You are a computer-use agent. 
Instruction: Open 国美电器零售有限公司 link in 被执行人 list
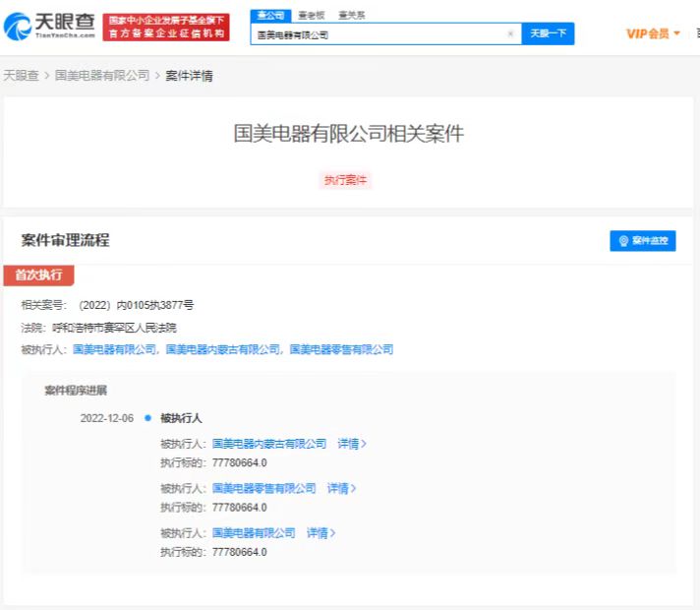(341, 349)
